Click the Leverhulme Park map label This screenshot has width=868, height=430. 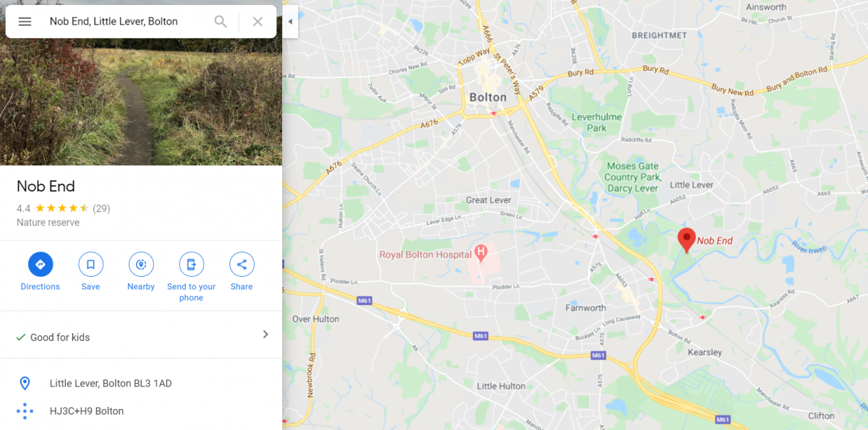click(x=597, y=122)
